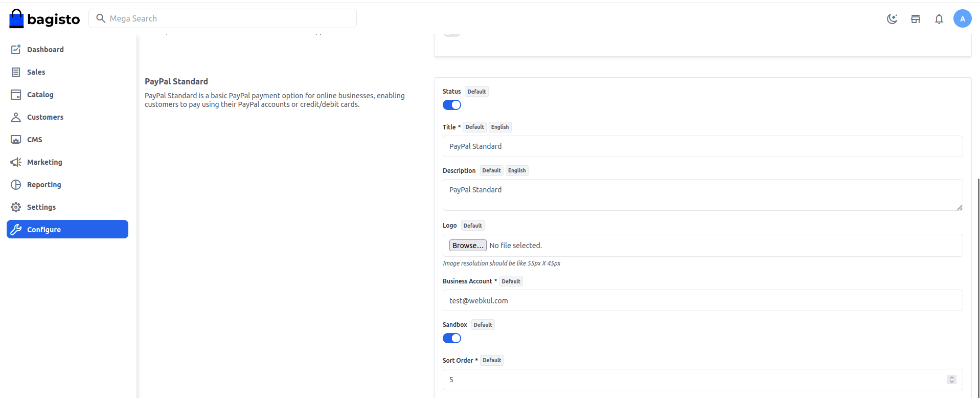Click the Configure wrench icon
Viewport: 980px width, 398px height.
pos(16,230)
